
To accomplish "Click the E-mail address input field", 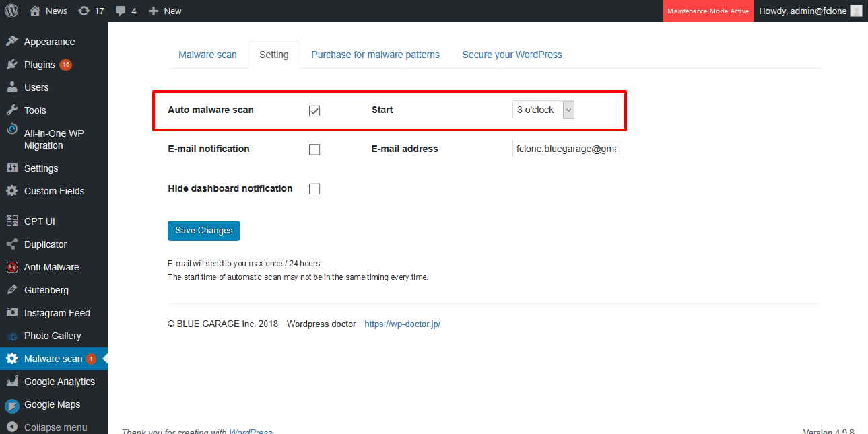I will [566, 149].
